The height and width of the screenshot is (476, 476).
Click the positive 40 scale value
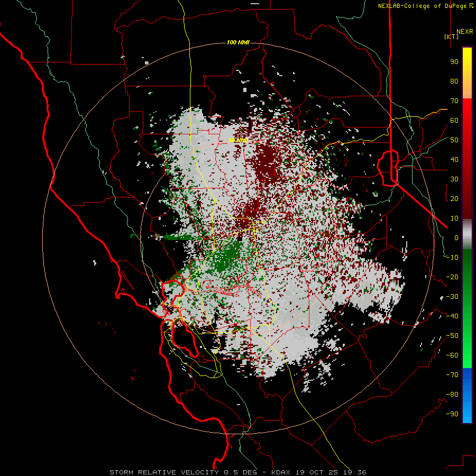[x=454, y=159]
